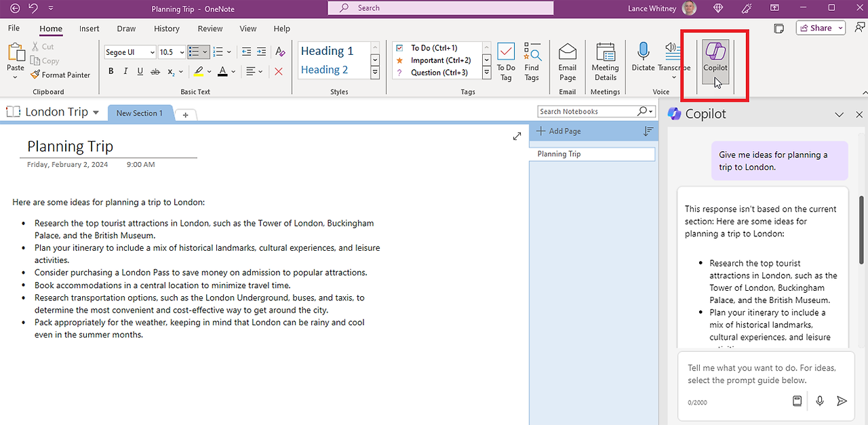Open the To Do Tag button
The height and width of the screenshot is (425, 868).
tap(506, 62)
